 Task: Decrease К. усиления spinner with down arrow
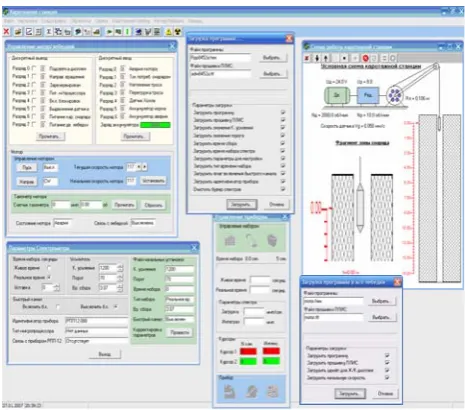120,270
